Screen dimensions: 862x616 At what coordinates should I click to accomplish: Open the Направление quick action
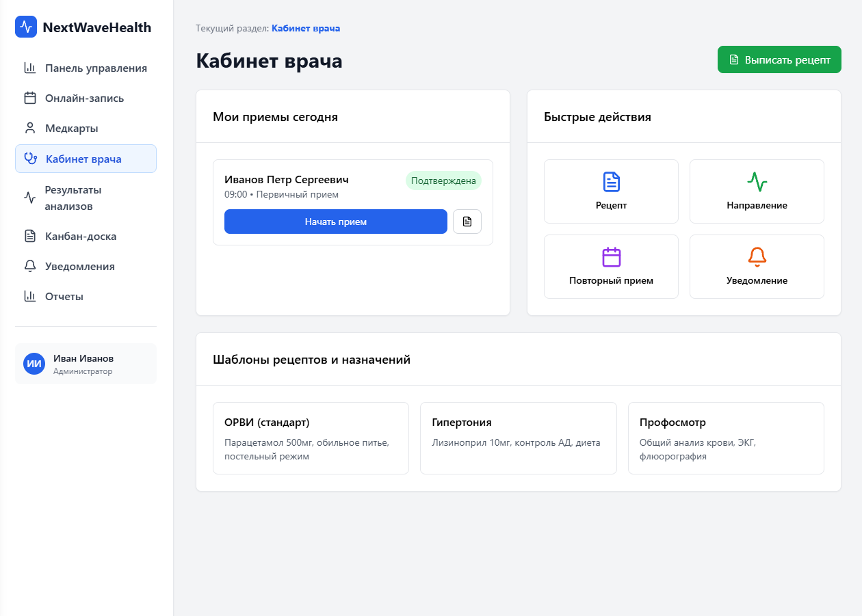pyautogui.click(x=757, y=191)
